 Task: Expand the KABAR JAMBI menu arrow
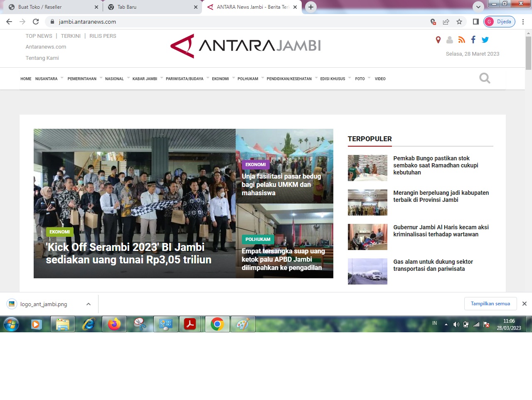162,78
